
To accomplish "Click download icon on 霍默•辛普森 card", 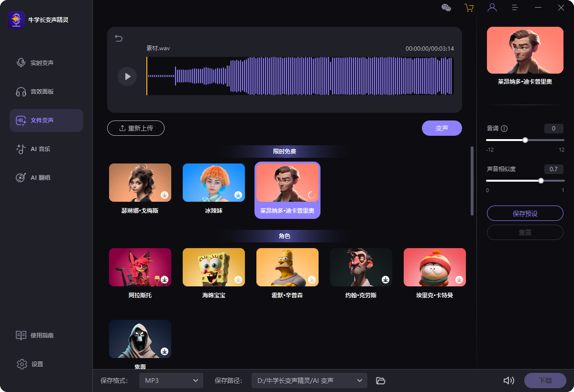I will click(312, 280).
